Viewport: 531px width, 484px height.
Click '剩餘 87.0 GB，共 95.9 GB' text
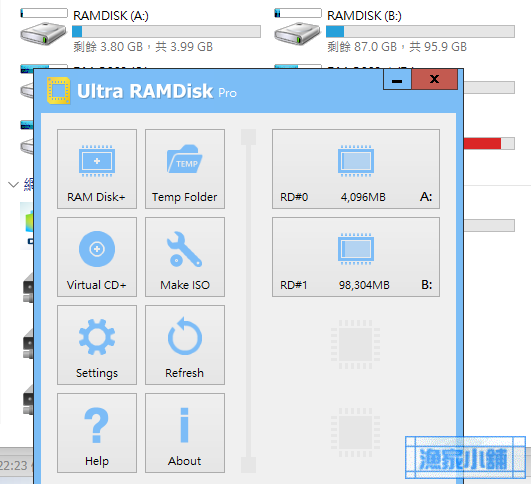(x=397, y=47)
